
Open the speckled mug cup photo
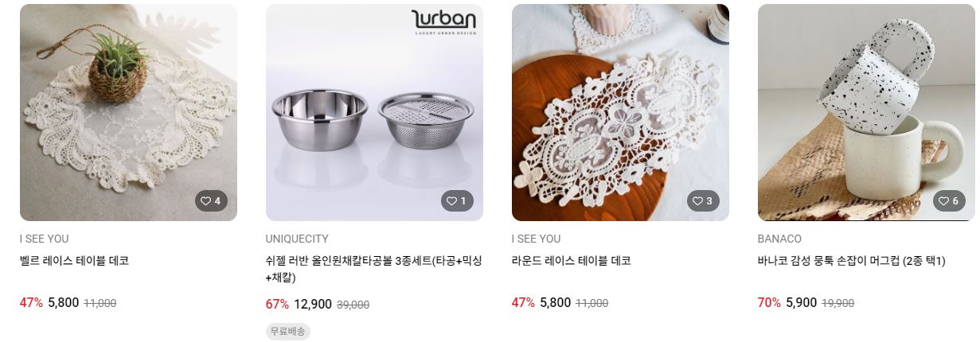click(866, 112)
